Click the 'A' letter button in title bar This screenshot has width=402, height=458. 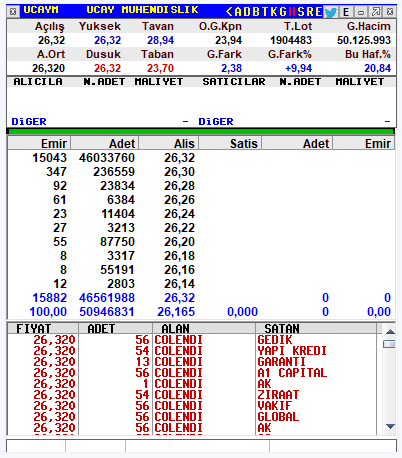(238, 12)
